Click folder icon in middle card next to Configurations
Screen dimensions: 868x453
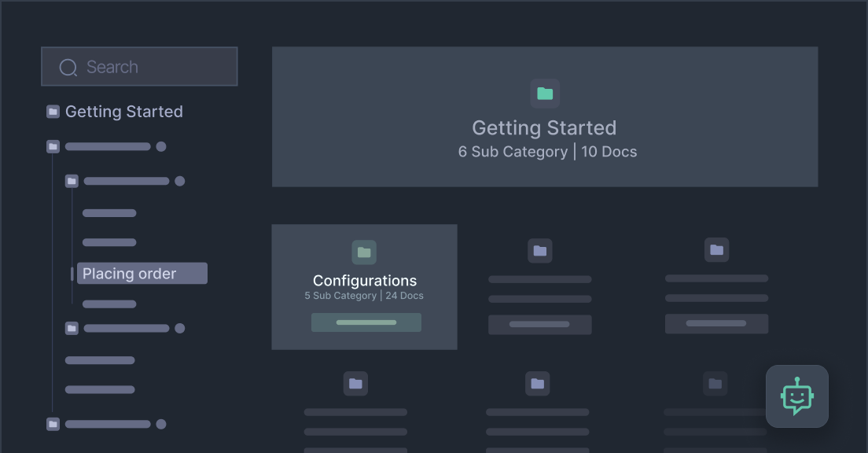point(539,251)
